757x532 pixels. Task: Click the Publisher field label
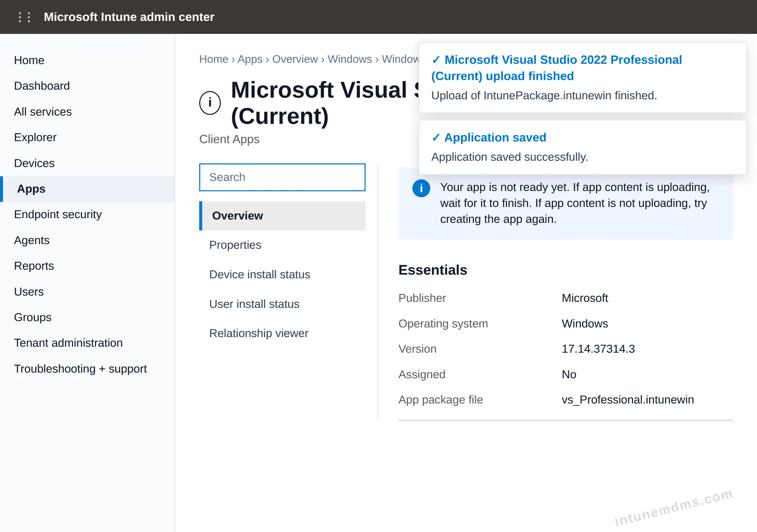point(422,298)
